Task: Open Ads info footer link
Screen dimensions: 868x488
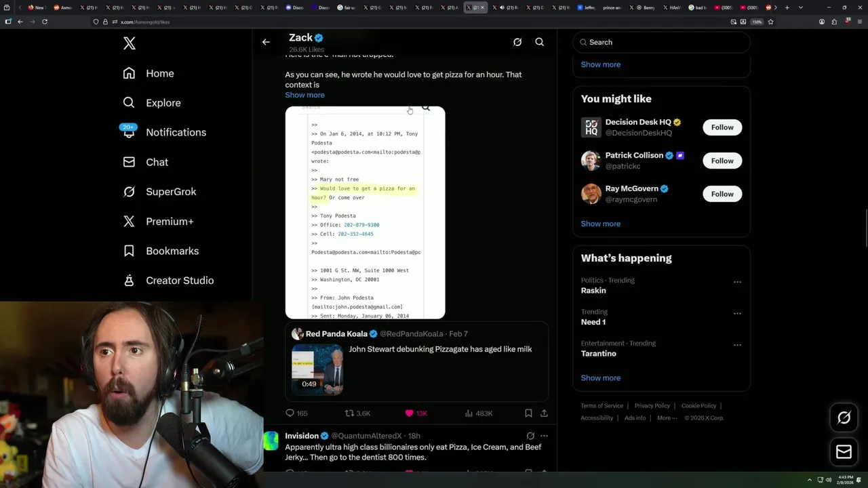Action: [635, 418]
